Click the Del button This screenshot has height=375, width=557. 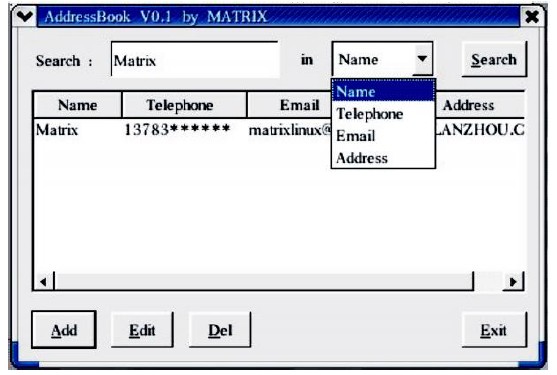pos(220,330)
